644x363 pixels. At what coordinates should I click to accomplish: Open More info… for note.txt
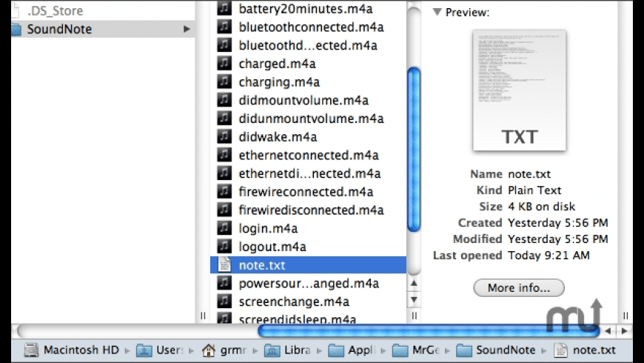pos(519,287)
